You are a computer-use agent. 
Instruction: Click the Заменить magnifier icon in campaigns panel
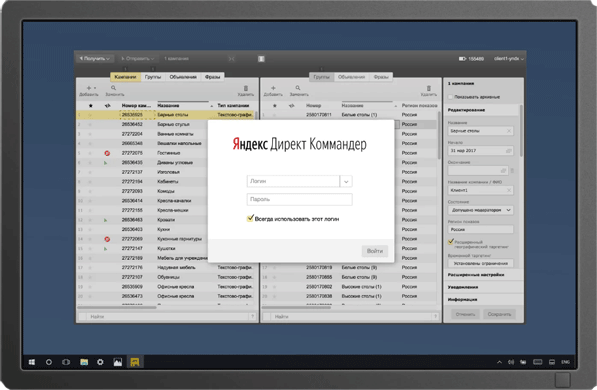tap(113, 88)
